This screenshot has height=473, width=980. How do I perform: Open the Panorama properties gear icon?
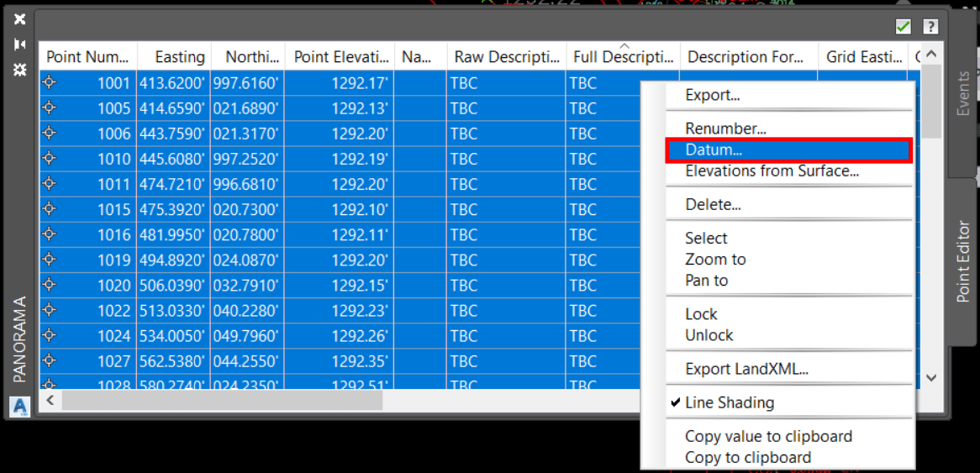[20, 70]
